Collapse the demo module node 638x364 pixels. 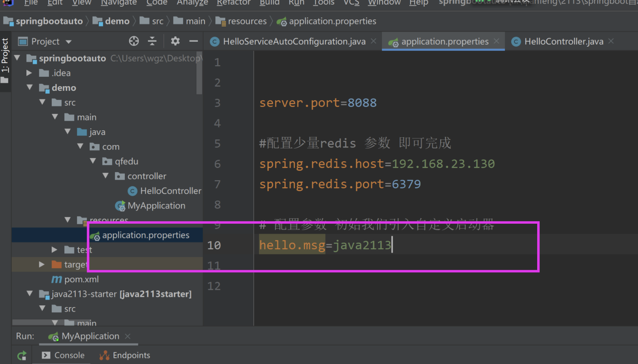(29, 88)
